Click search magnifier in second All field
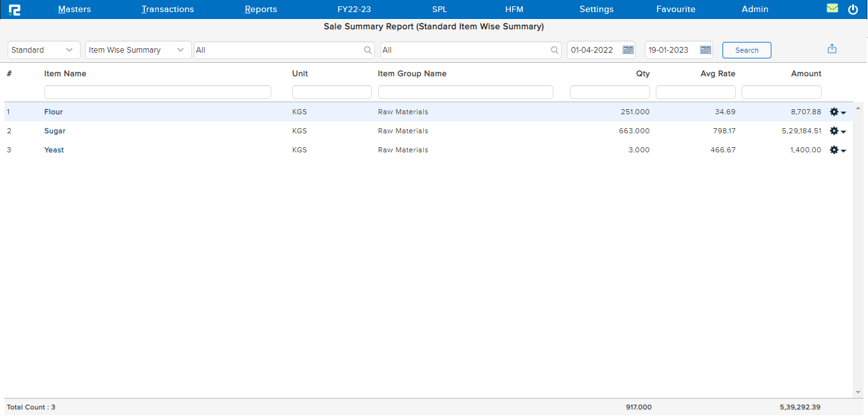868x417 pixels. (x=555, y=50)
